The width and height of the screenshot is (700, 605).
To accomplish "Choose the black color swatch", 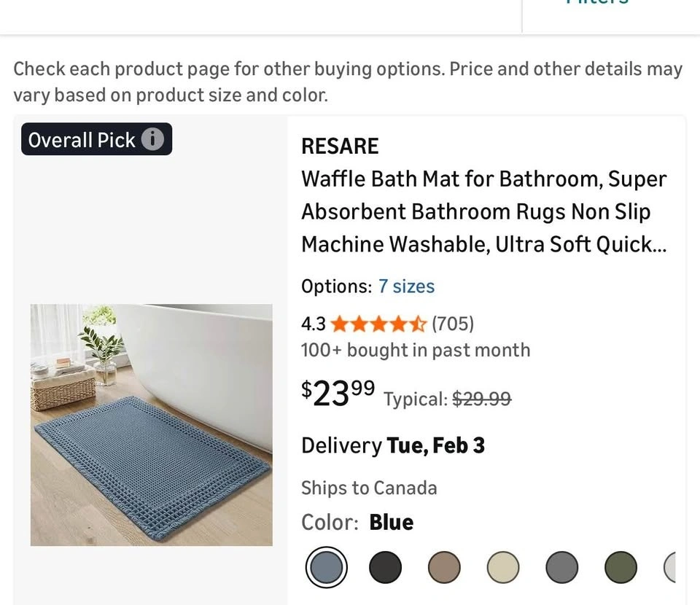I will [385, 567].
